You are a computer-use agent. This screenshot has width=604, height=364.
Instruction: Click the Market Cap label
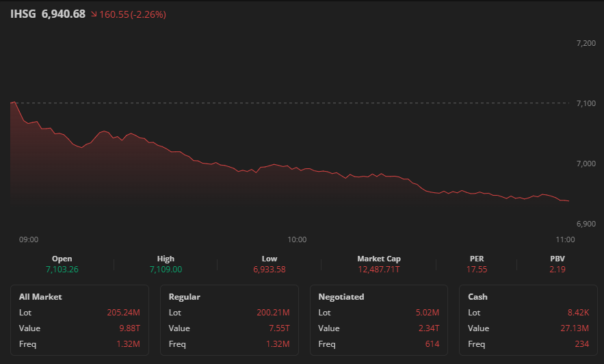pos(379,259)
